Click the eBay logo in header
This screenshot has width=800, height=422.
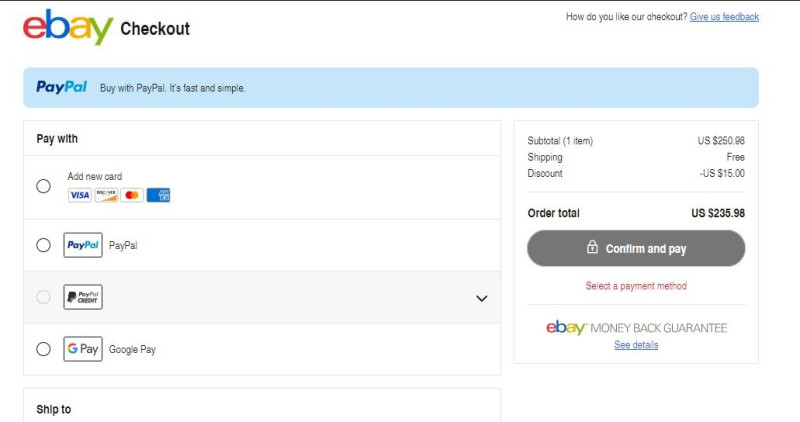[x=68, y=28]
